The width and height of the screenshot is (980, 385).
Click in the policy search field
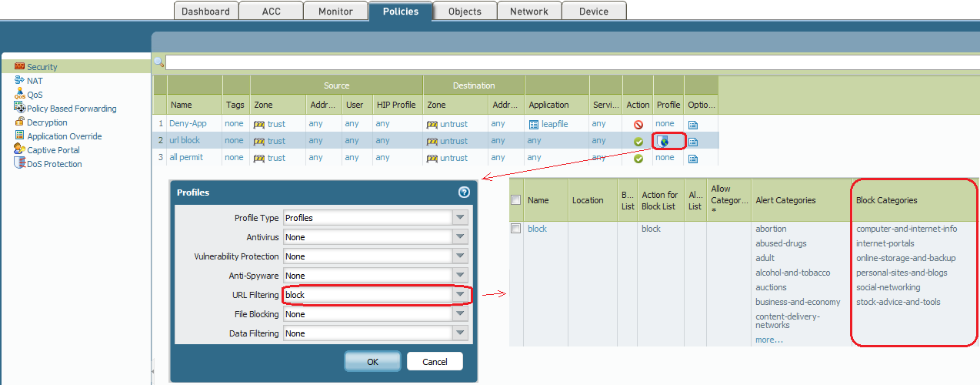572,62
